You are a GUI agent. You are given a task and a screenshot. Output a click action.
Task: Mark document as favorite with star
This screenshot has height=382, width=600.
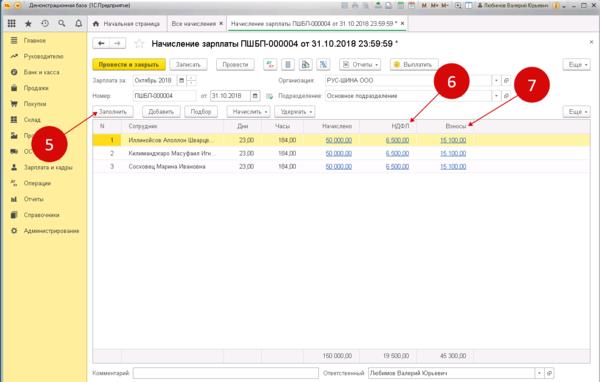[x=139, y=44]
